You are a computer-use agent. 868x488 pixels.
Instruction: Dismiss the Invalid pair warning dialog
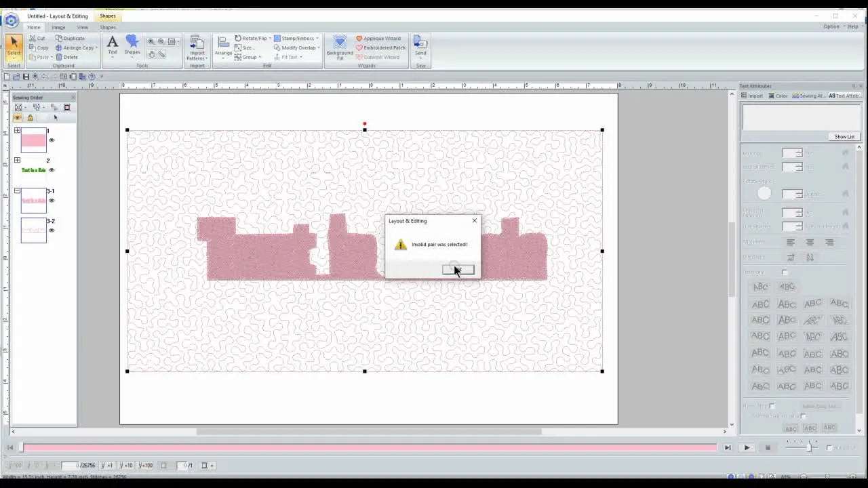(458, 269)
